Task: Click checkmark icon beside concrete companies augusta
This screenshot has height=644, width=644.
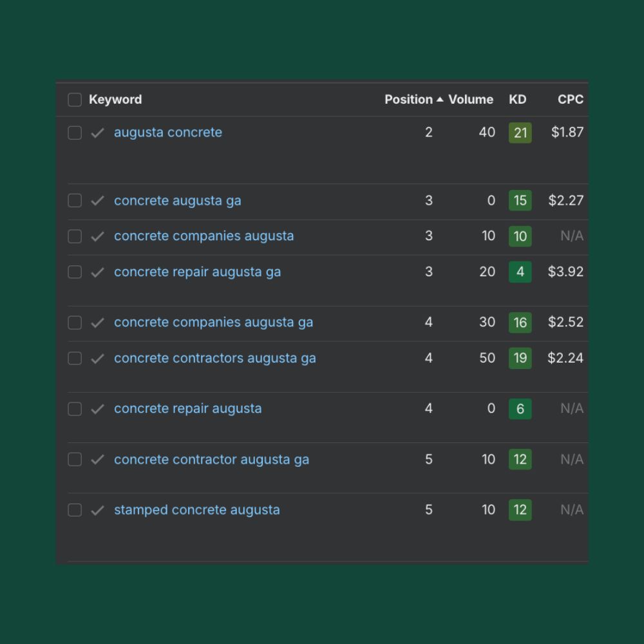Action: coord(97,236)
